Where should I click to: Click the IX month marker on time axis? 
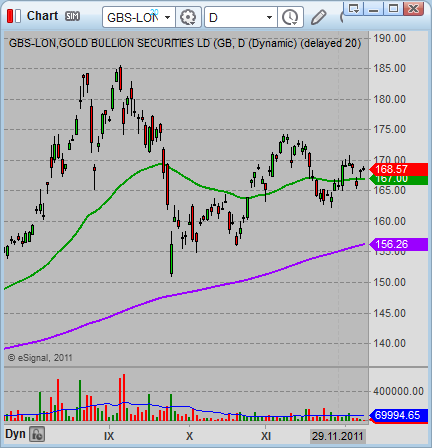coord(109,436)
